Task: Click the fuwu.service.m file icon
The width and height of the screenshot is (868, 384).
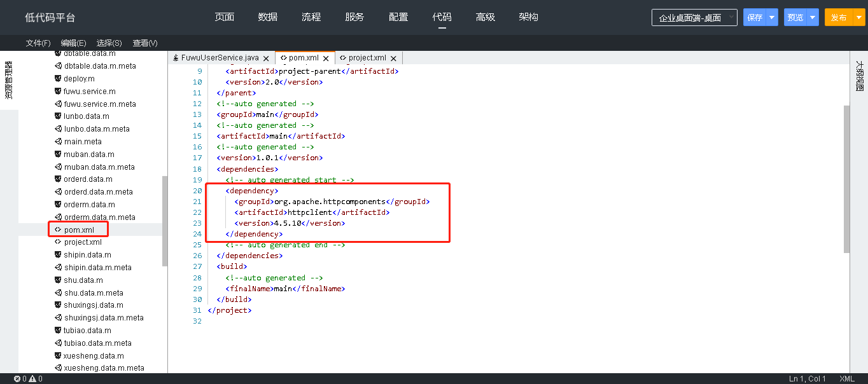Action: [x=57, y=92]
